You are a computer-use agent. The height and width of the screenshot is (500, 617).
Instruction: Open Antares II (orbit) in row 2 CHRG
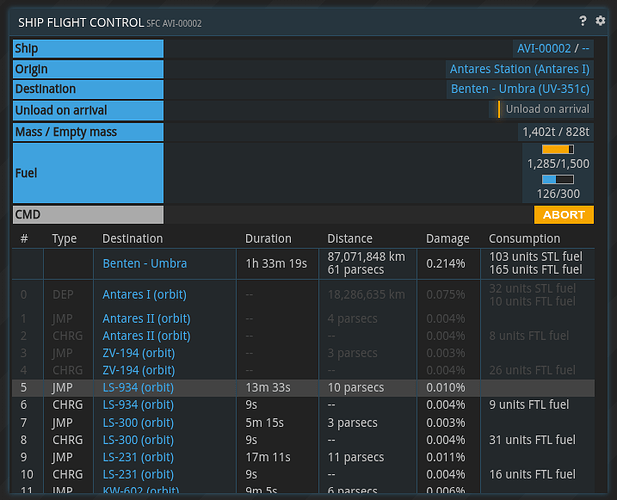click(x=146, y=336)
